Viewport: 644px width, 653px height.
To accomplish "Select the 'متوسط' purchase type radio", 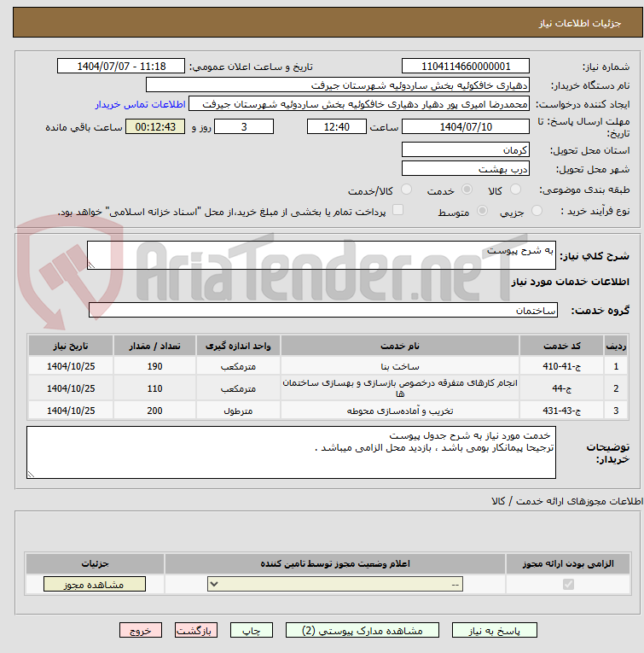I will coord(482,211).
